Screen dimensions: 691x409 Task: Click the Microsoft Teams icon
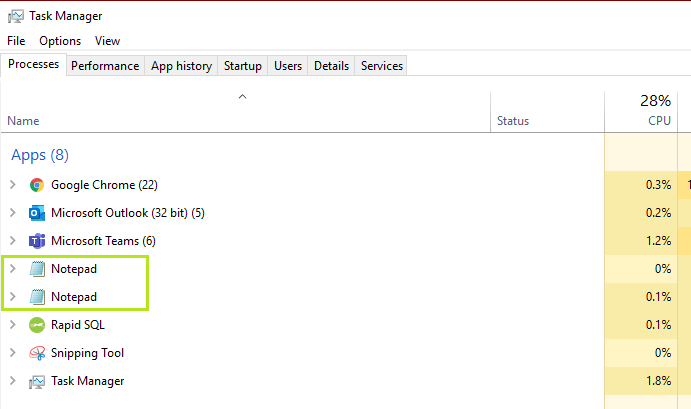(x=37, y=241)
